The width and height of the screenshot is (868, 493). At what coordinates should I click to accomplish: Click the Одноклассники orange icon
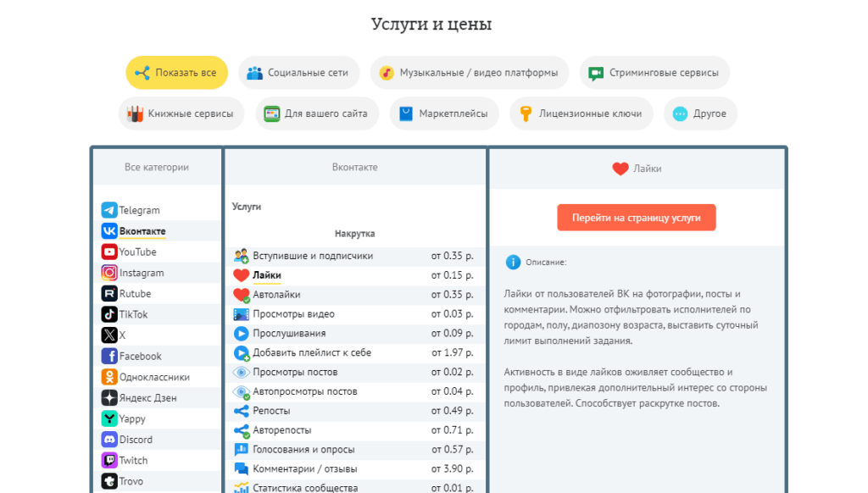(x=109, y=377)
